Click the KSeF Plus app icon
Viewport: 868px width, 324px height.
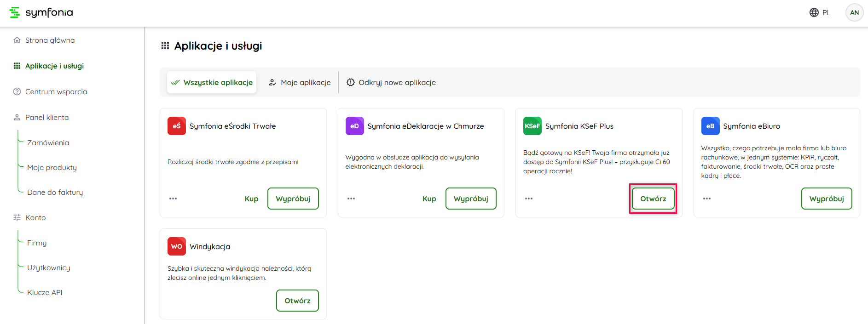click(x=532, y=126)
